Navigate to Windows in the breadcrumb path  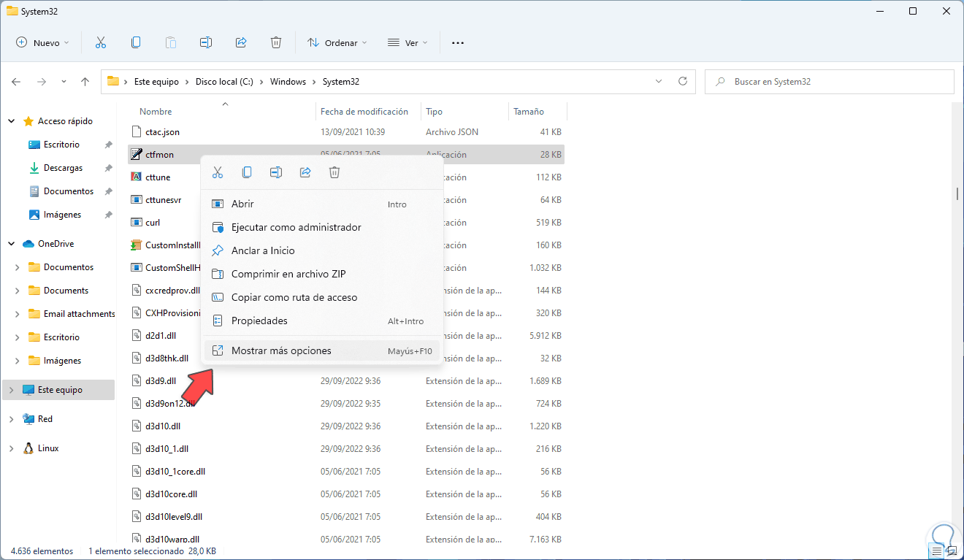pos(288,82)
